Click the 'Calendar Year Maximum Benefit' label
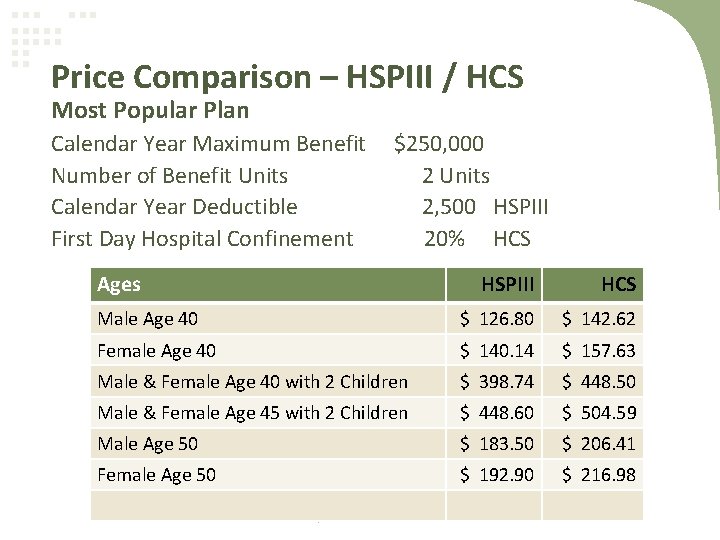The width and height of the screenshot is (720, 540). click(x=208, y=145)
